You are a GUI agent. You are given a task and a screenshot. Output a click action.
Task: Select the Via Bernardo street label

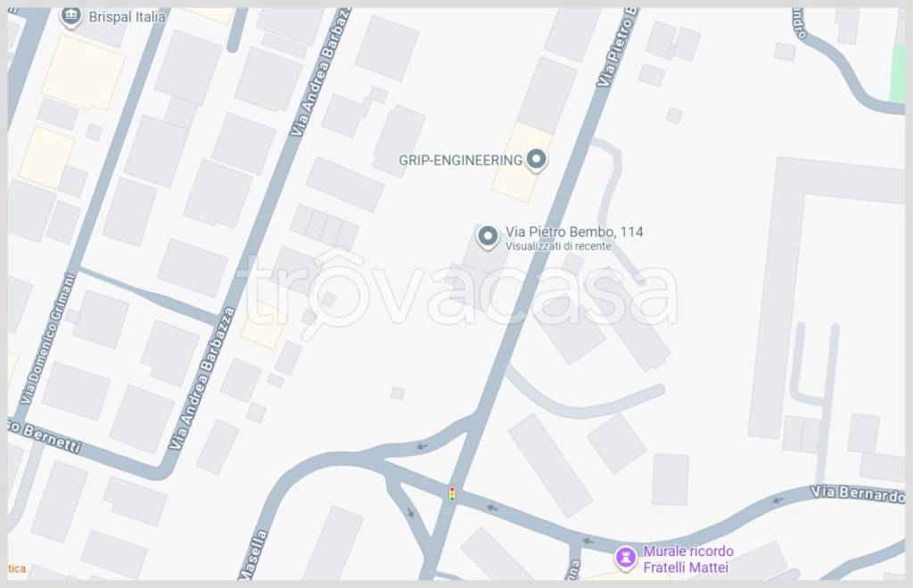tap(858, 494)
